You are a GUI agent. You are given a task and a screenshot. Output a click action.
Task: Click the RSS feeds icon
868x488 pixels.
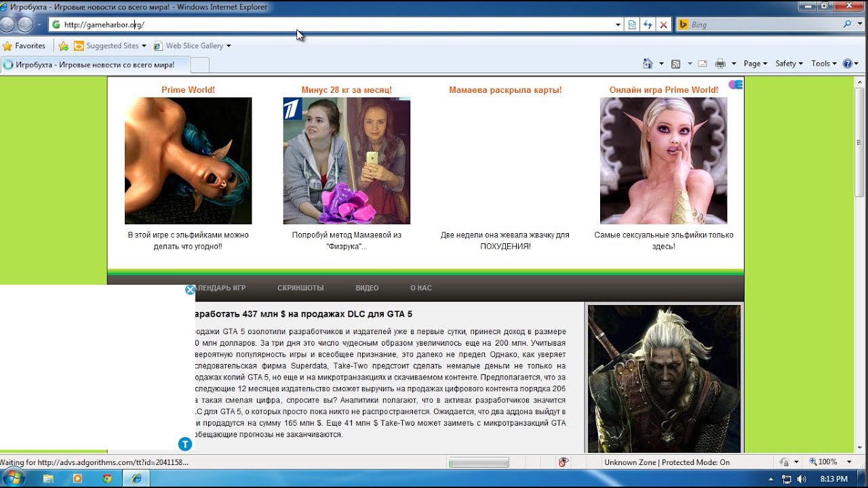(x=676, y=64)
